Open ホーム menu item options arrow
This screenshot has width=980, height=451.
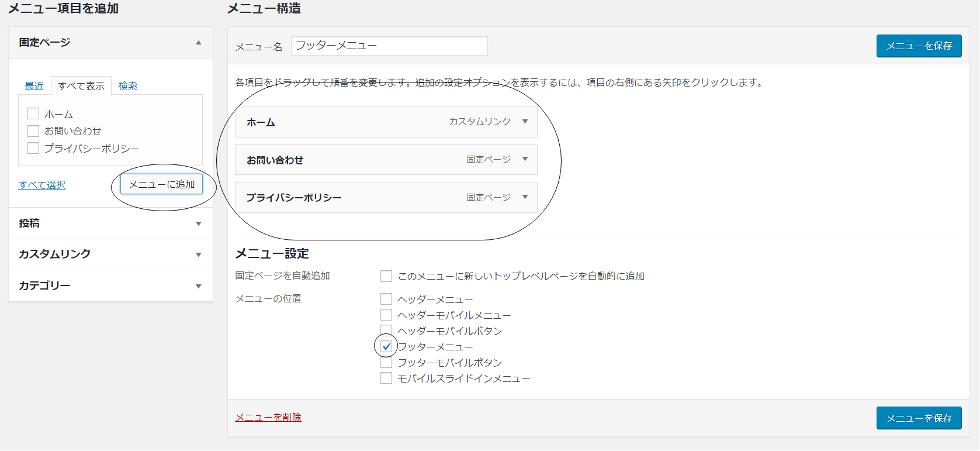pos(525,122)
